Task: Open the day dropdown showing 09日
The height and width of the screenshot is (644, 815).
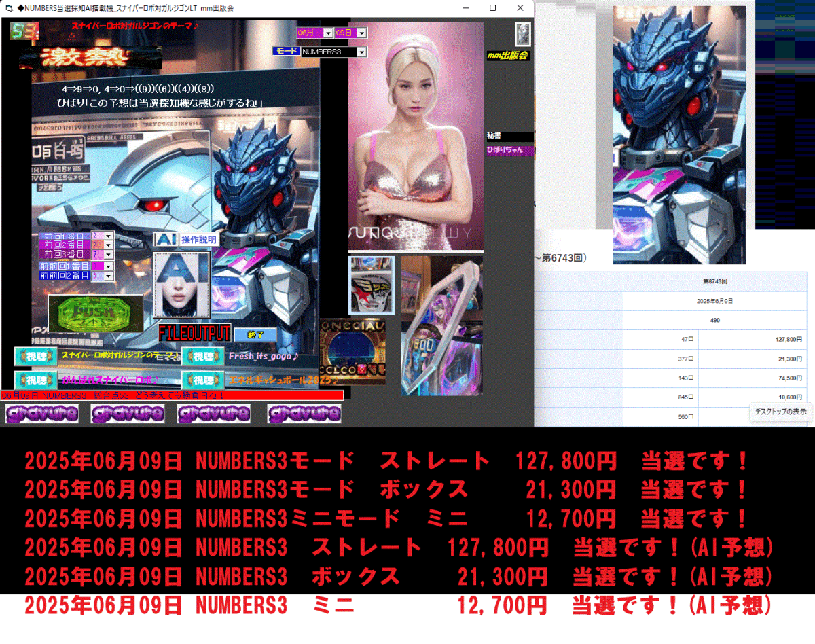Action: point(361,33)
